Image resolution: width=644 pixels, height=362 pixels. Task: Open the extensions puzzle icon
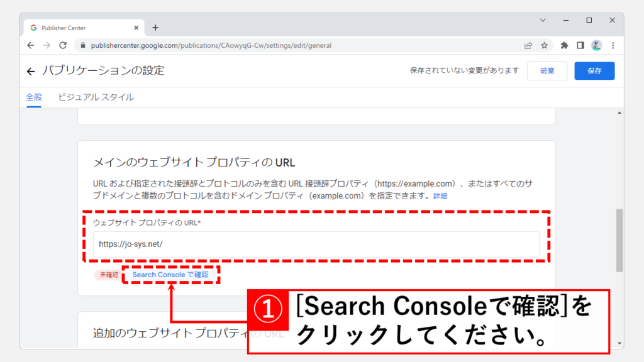(x=564, y=45)
